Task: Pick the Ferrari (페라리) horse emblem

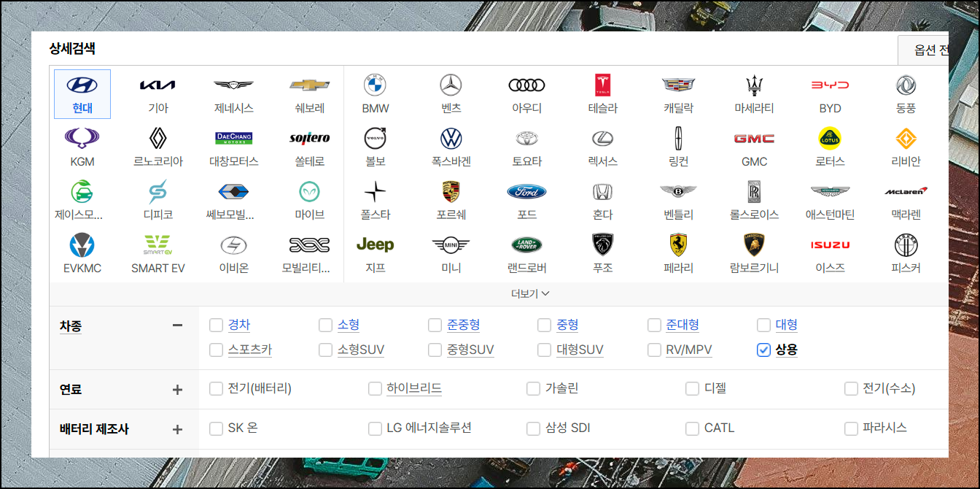Action: [678, 245]
